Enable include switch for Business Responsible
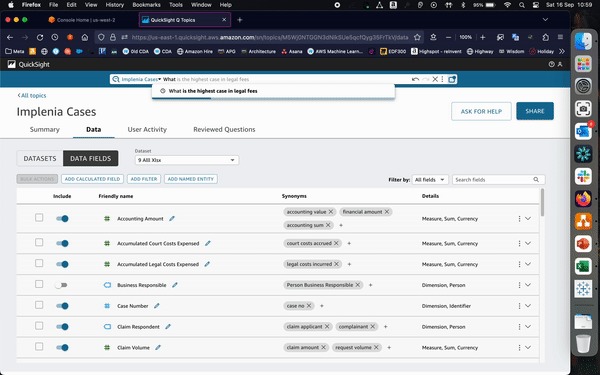This screenshot has height=375, width=600. [x=61, y=285]
